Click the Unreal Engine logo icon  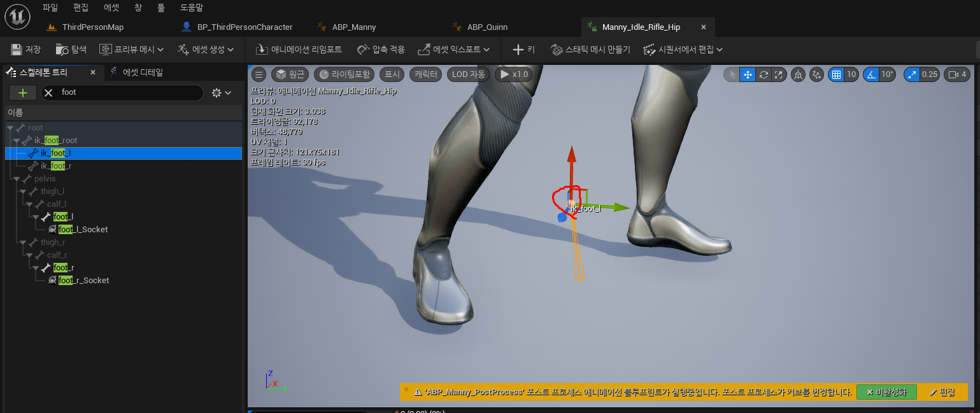tap(17, 16)
